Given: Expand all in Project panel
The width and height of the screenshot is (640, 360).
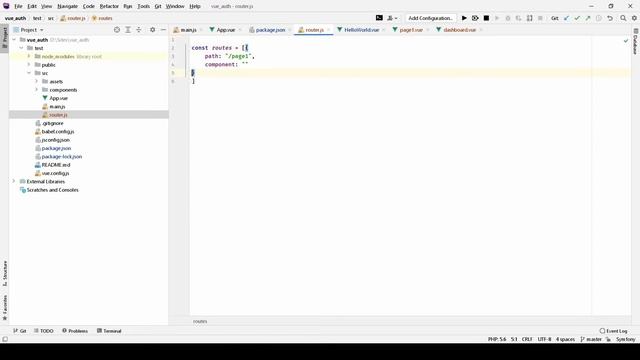Looking at the screenshot, I should pyautogui.click(x=128, y=30).
